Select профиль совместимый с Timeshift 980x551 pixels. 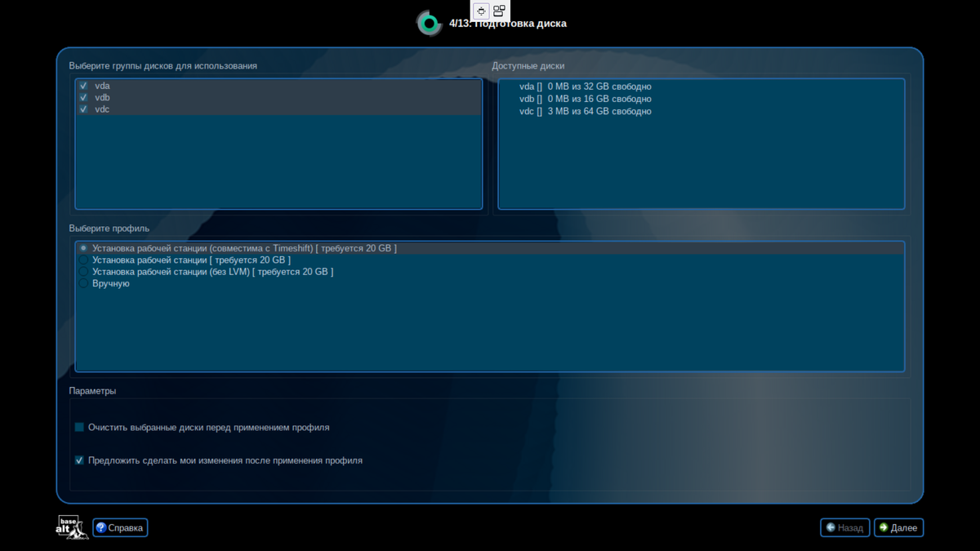point(82,248)
